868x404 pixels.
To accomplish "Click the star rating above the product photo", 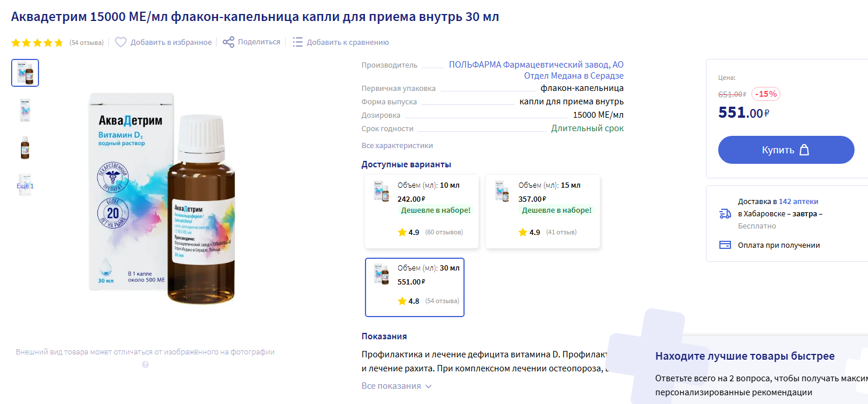I will (x=37, y=43).
